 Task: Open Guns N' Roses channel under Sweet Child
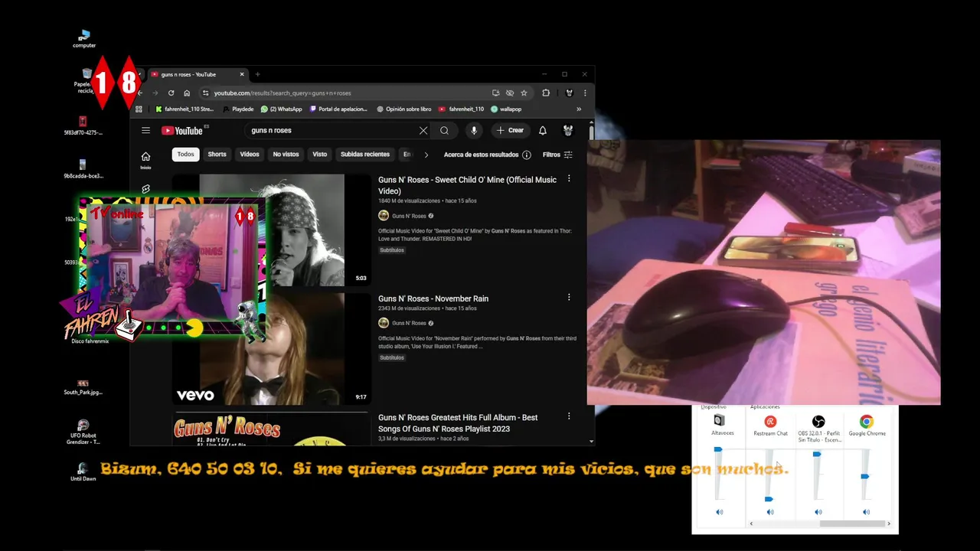tap(409, 216)
